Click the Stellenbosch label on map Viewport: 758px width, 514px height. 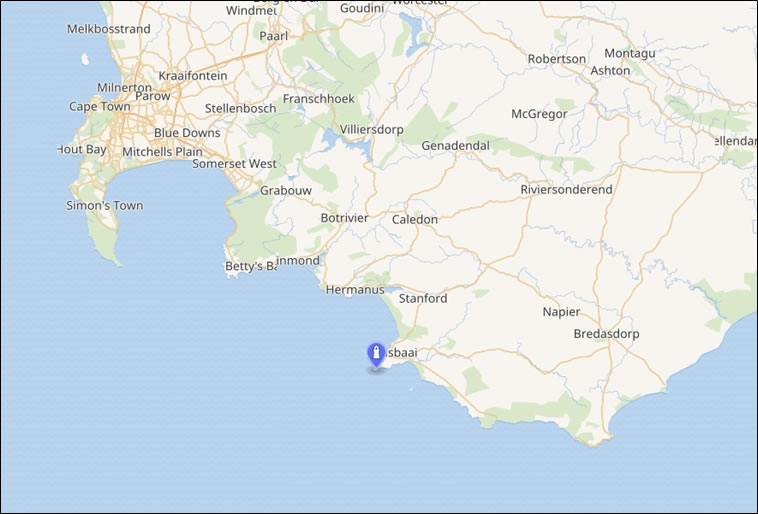tap(240, 108)
